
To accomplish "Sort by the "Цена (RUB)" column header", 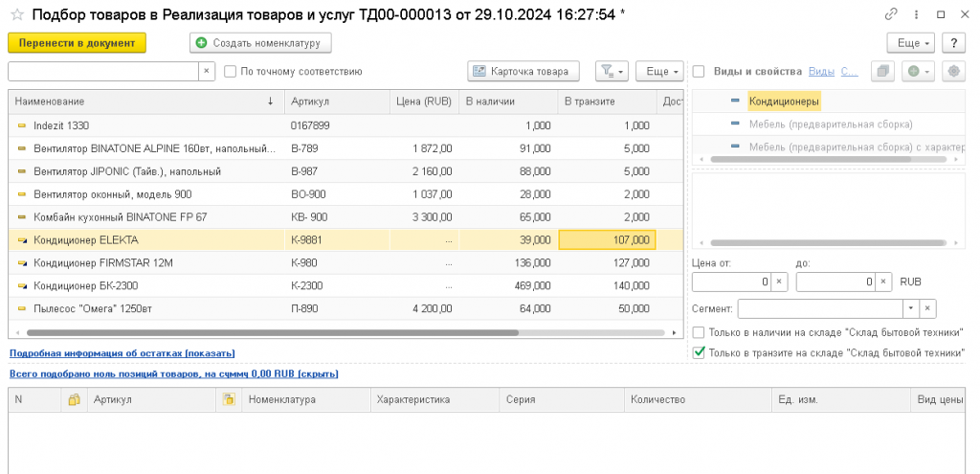I will coord(424,102).
